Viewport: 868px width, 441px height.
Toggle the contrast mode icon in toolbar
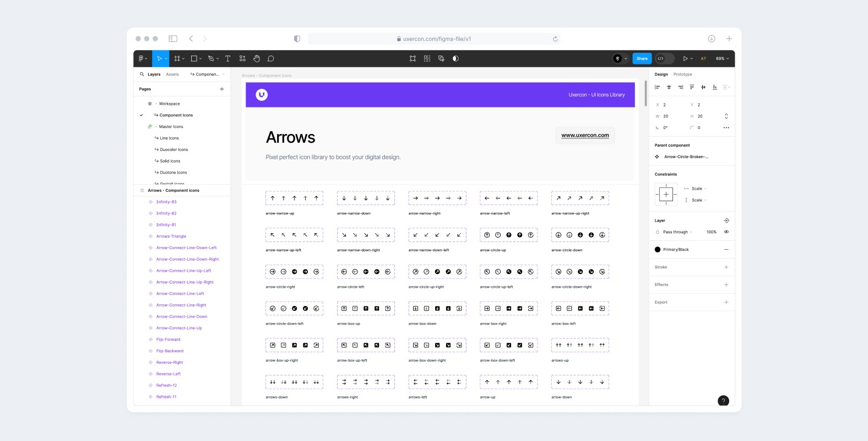pyautogui.click(x=455, y=58)
